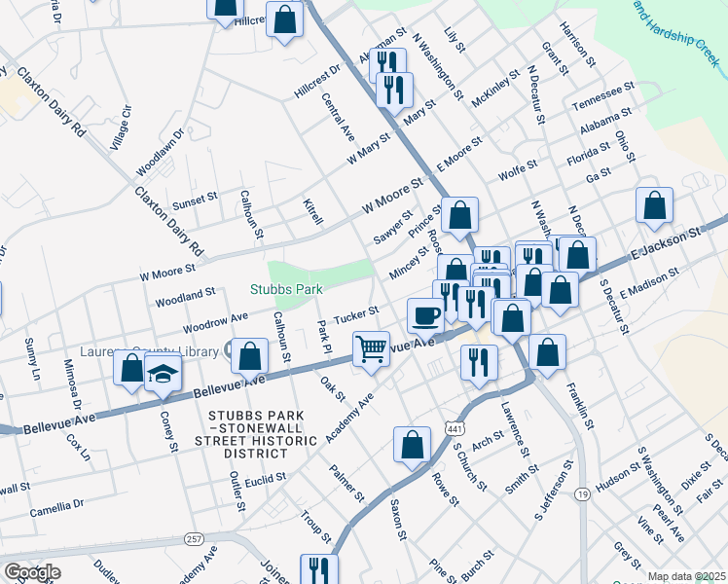This screenshot has width=728, height=584.
Task: Click the S Jefferson St label
Action: [x=555, y=491]
